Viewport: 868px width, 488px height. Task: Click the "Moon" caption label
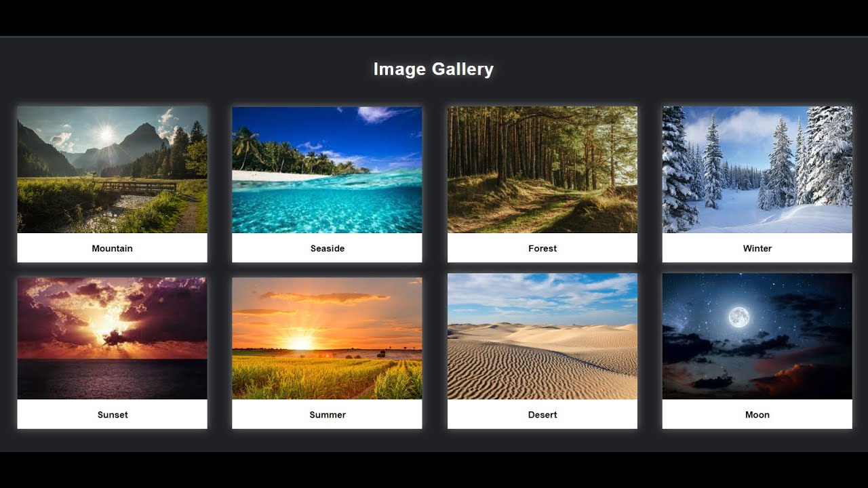(757, 415)
